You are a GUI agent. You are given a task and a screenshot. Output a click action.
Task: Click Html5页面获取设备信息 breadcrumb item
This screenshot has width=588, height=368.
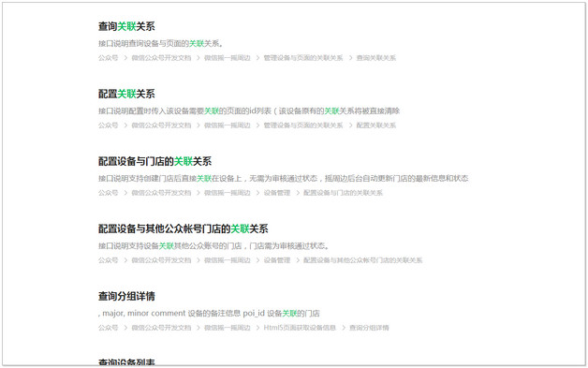tap(300, 328)
